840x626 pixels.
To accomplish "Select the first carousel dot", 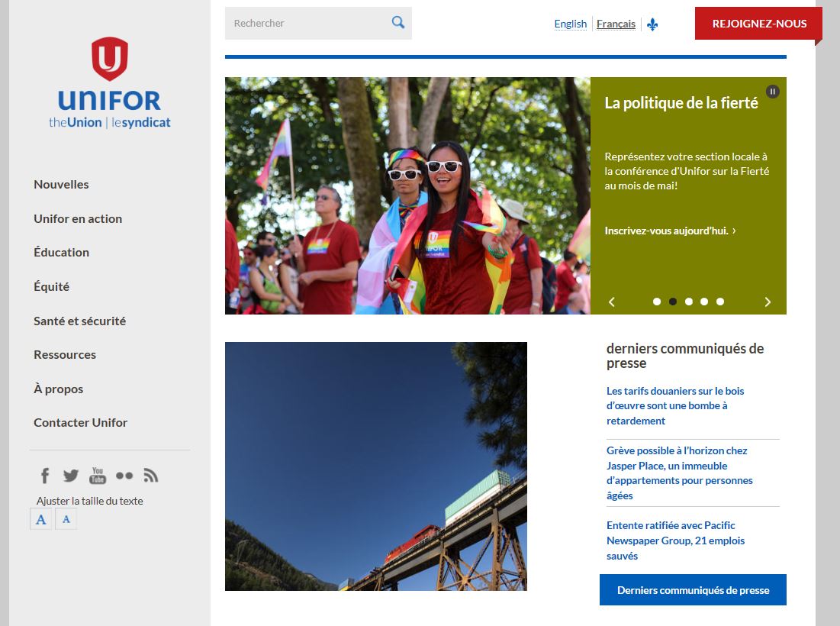I will click(x=657, y=302).
